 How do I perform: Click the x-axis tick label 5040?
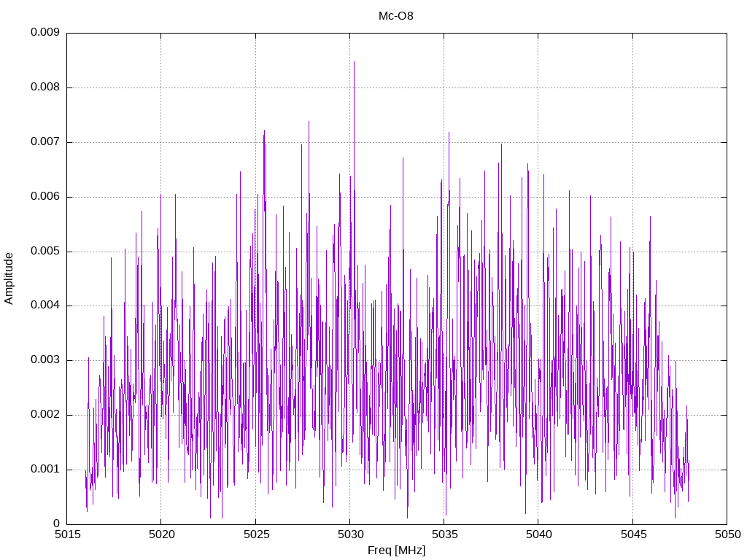539,534
